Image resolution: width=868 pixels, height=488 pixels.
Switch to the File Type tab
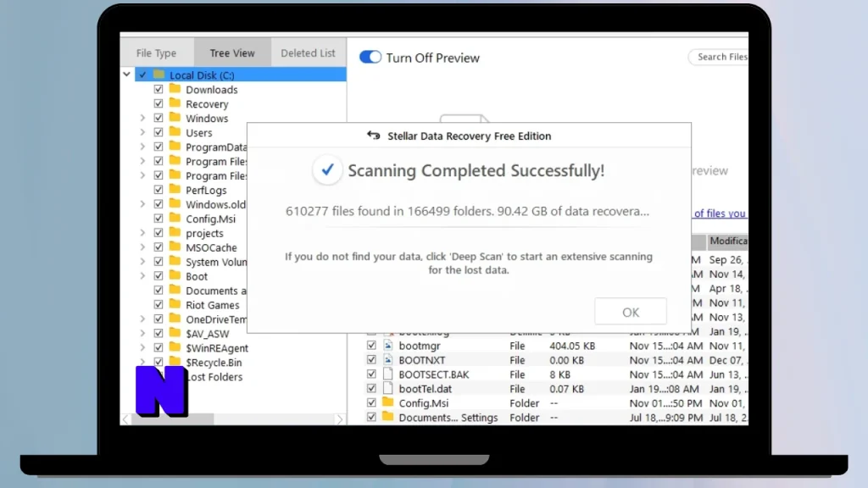[156, 53]
